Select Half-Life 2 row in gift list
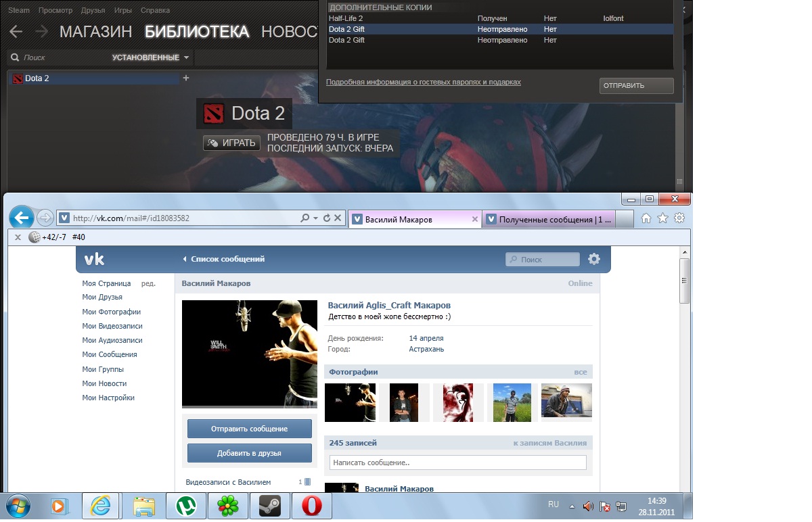The image size is (812, 522). pos(500,18)
